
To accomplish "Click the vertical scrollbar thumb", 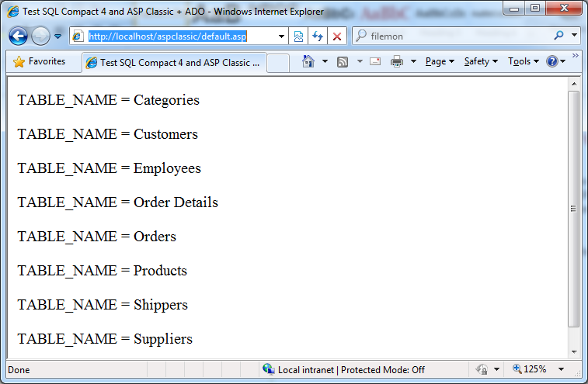I will coord(574,209).
